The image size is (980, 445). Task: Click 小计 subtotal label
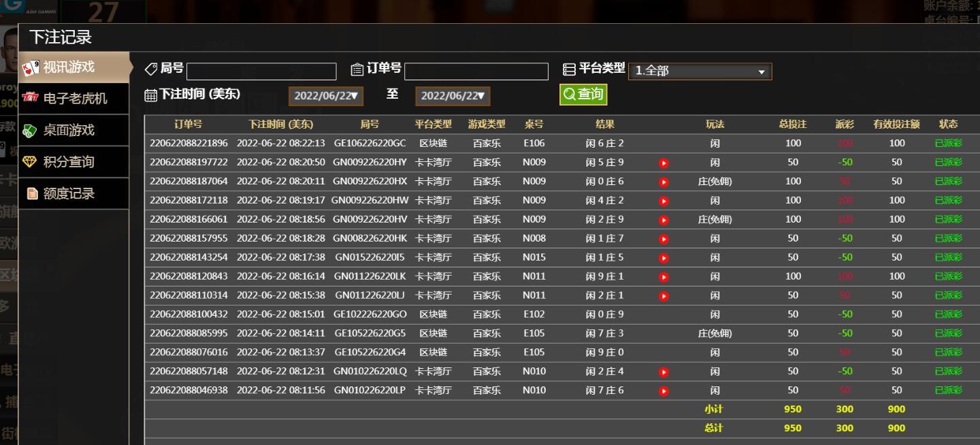[713, 410]
